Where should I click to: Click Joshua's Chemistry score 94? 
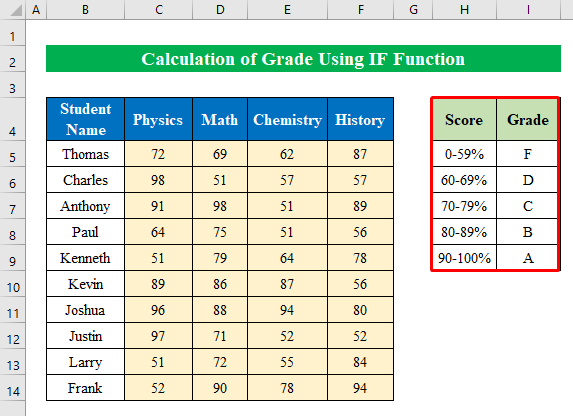pyautogui.click(x=288, y=310)
